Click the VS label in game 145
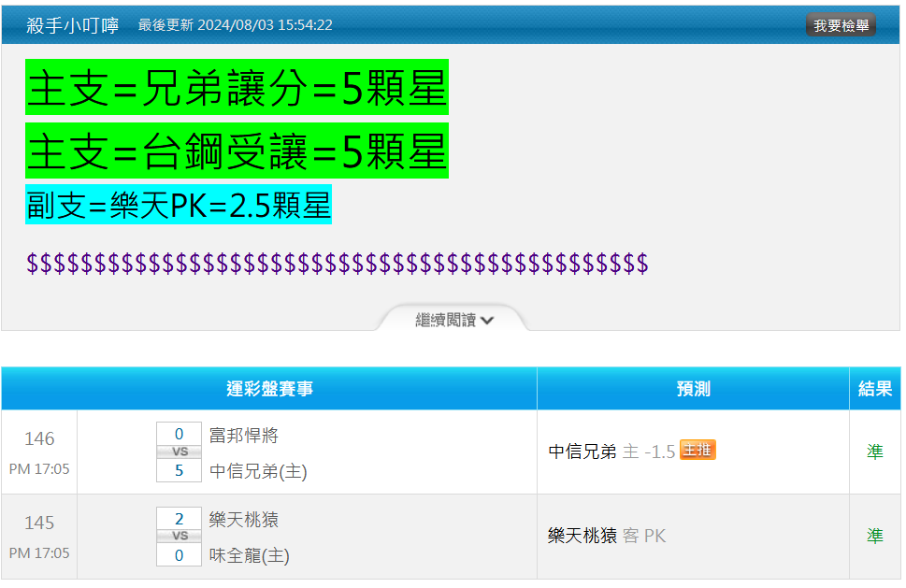Screen dimensions: 906x588 [x=180, y=536]
